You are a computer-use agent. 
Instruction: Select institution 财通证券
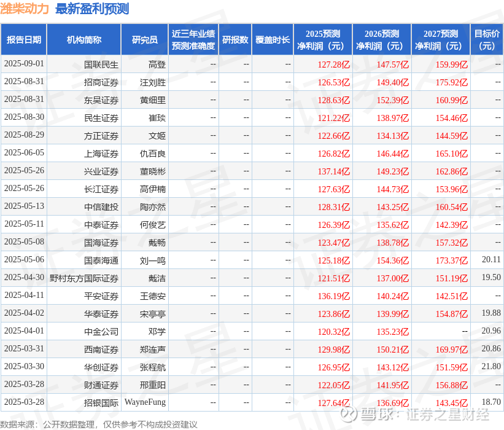(101, 385)
